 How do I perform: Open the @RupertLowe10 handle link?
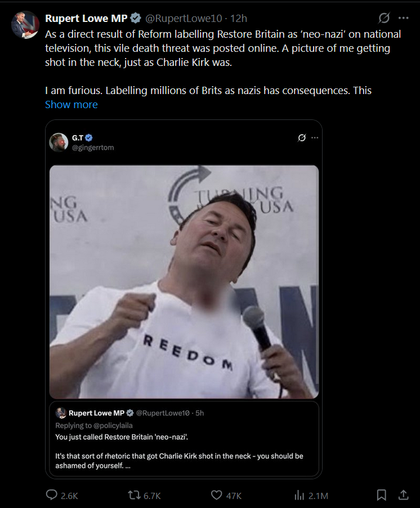(184, 19)
